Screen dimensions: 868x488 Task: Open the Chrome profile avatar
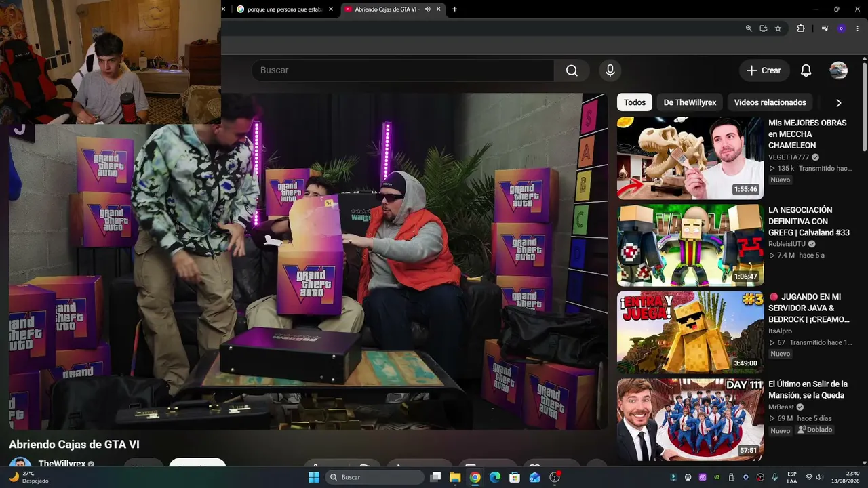click(842, 28)
